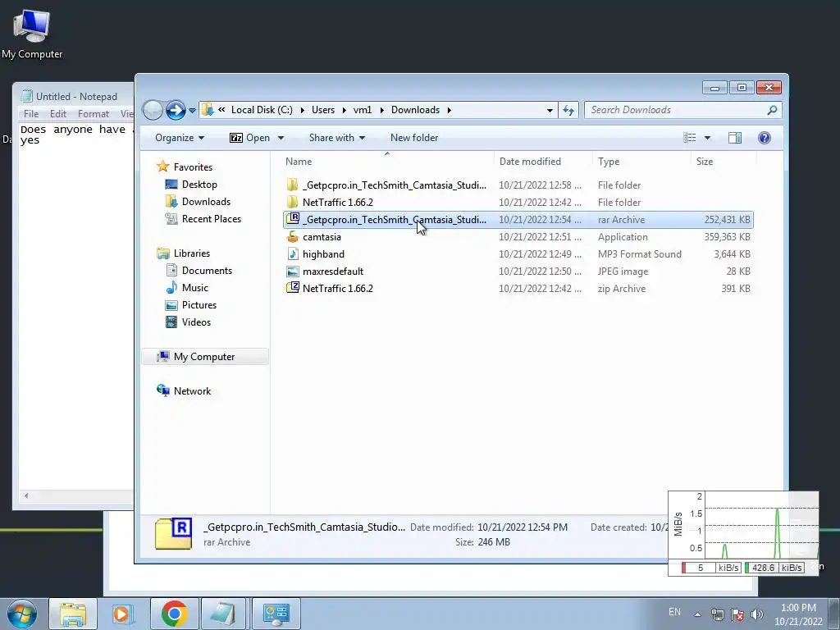Click the New folder button

point(414,138)
